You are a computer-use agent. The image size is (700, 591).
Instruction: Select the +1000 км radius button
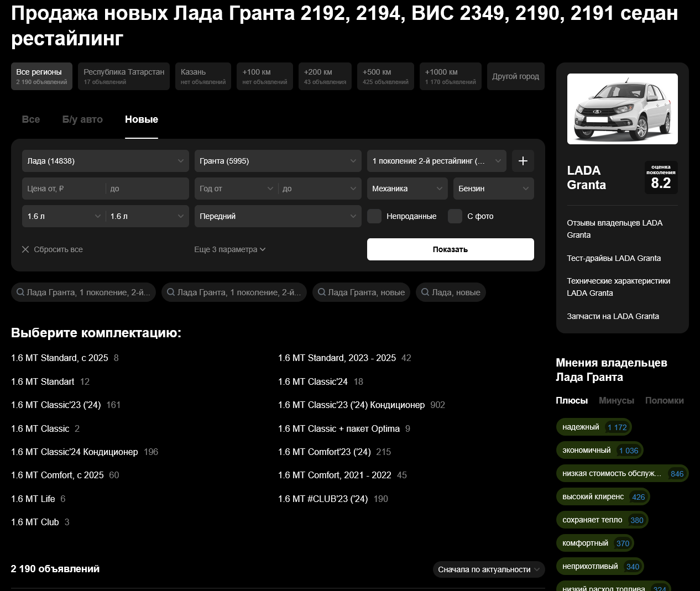pos(450,76)
